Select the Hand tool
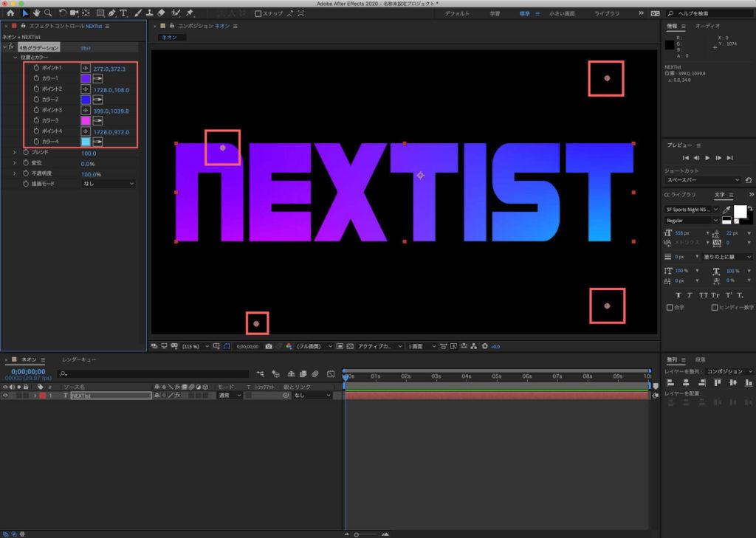This screenshot has height=538, width=756. point(37,13)
